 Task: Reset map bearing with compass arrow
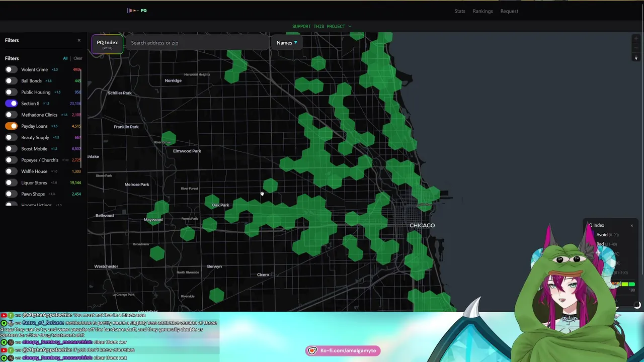pyautogui.click(x=636, y=58)
